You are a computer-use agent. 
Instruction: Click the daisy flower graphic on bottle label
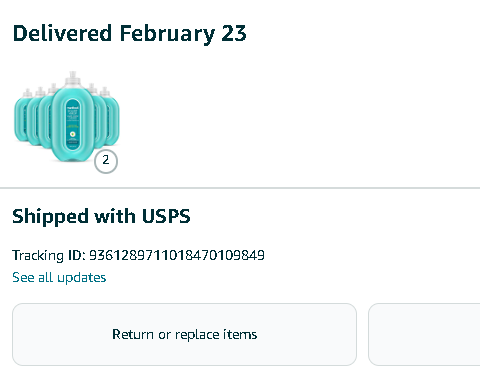pyautogui.click(x=73, y=134)
